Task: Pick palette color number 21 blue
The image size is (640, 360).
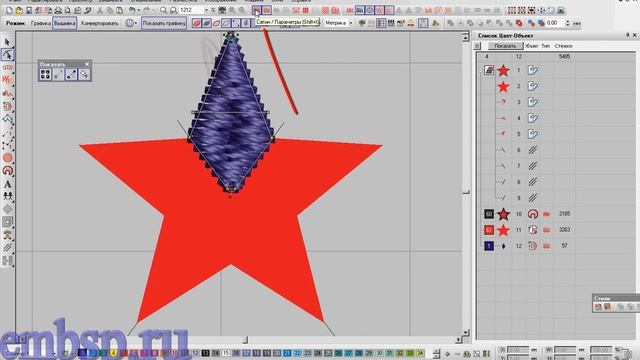Action: click(287, 353)
